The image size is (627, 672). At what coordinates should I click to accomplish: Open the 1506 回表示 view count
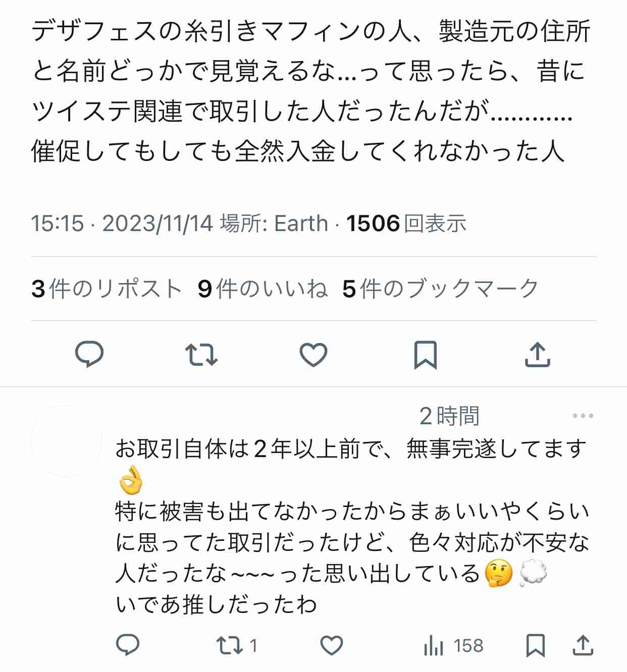pyautogui.click(x=406, y=223)
